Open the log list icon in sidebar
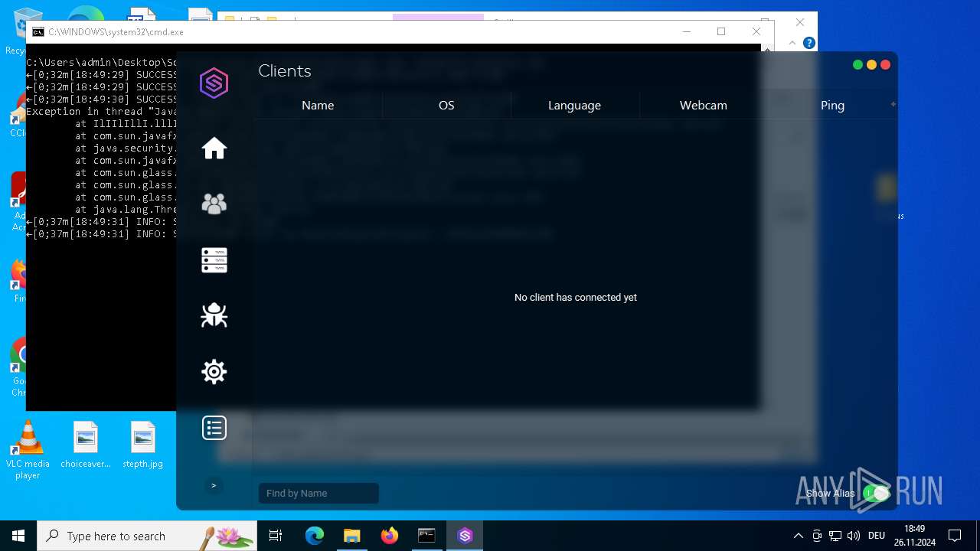 (x=214, y=428)
